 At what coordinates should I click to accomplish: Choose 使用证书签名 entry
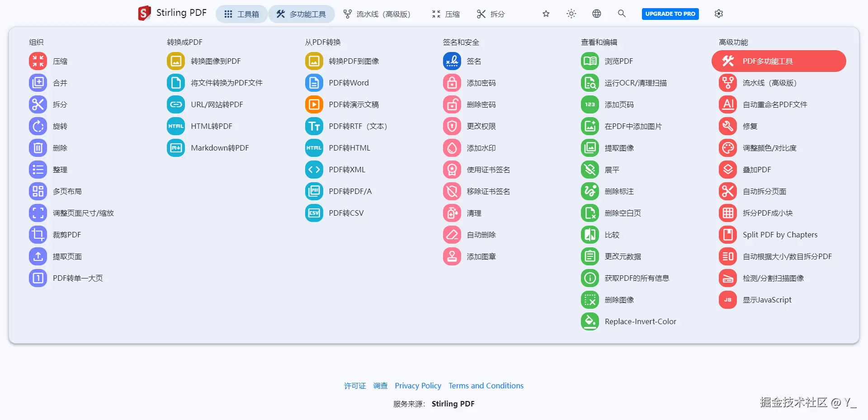coord(476,170)
